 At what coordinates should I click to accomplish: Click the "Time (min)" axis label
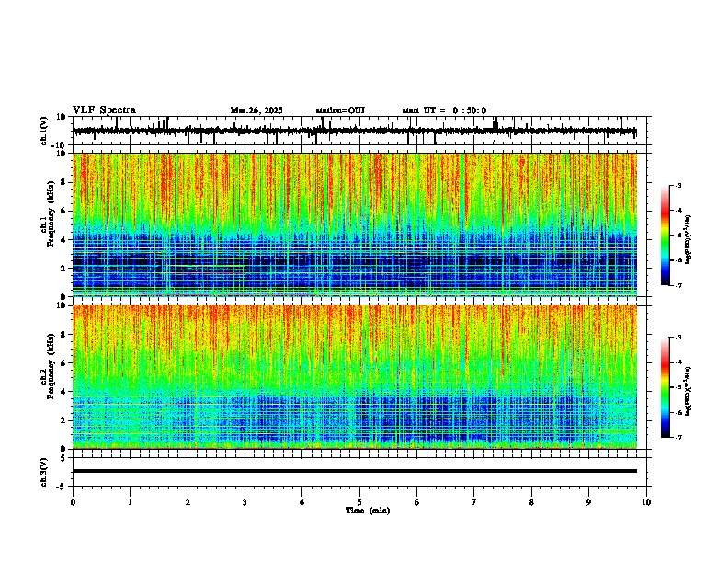click(x=368, y=511)
